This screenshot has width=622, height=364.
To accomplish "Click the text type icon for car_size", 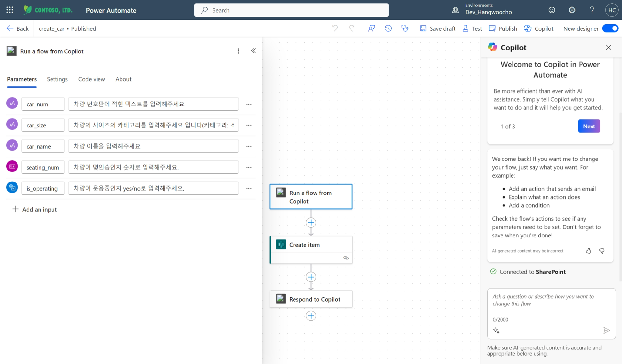I will tap(12, 124).
